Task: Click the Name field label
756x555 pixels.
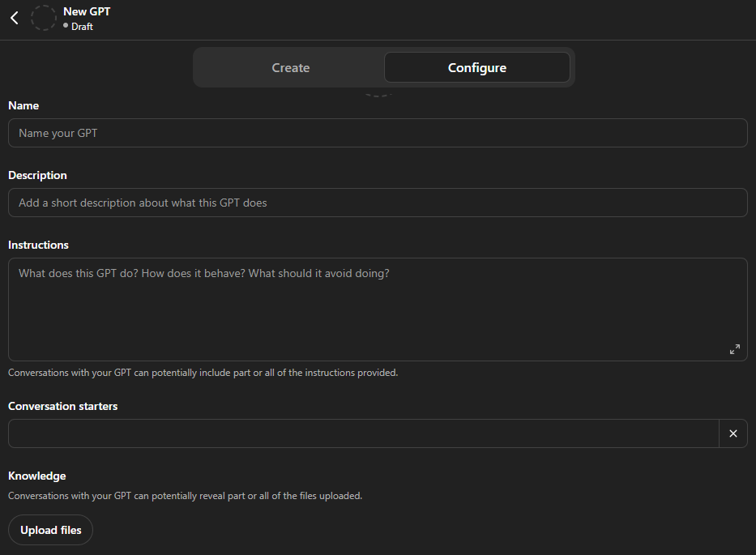Action: (23, 105)
